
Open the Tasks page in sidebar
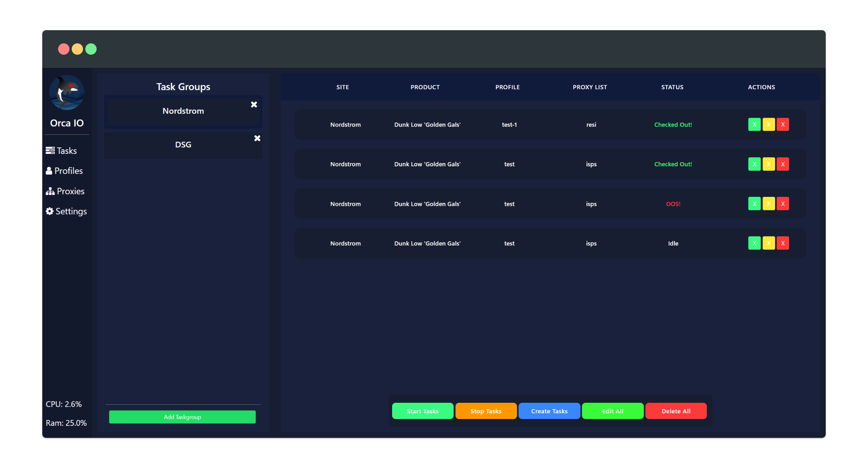pos(62,151)
